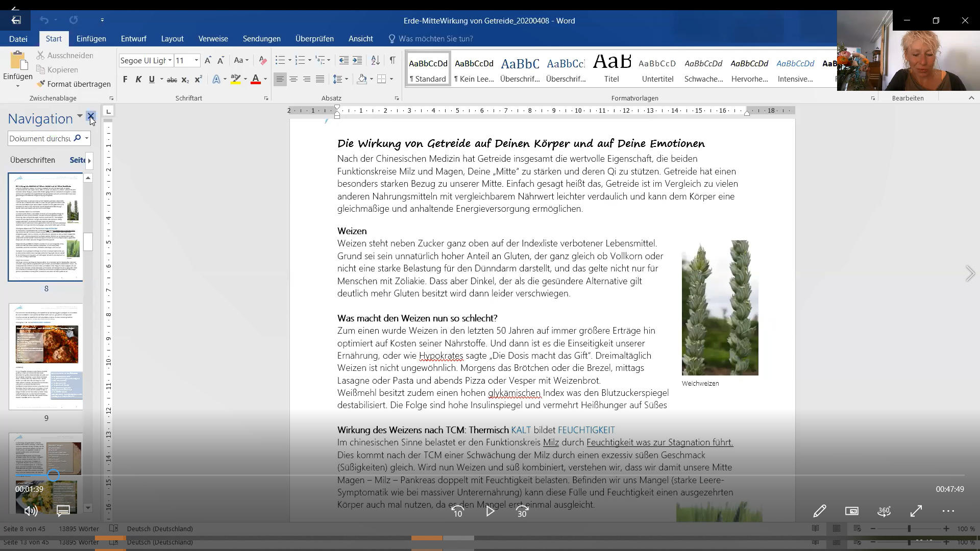Align paragraph text right
The width and height of the screenshot is (980, 551).
pos(307,79)
